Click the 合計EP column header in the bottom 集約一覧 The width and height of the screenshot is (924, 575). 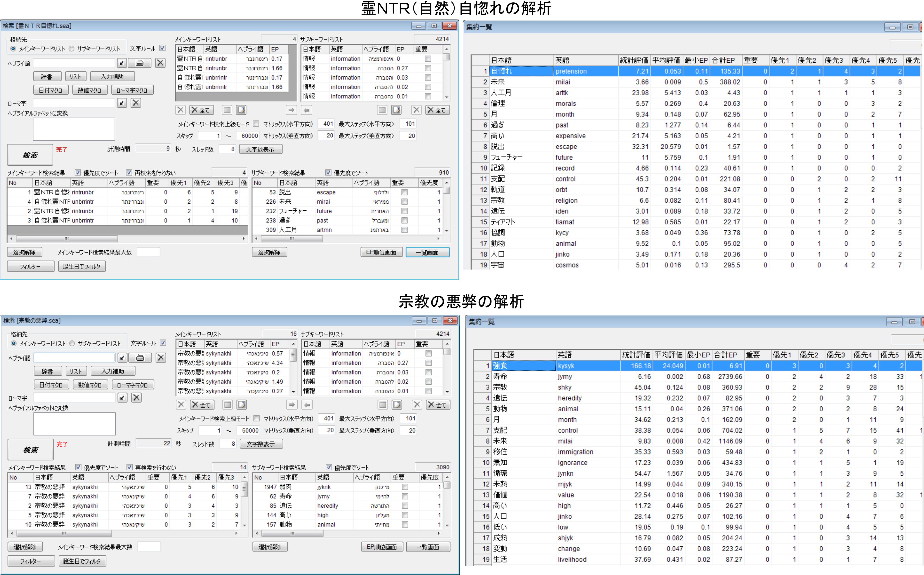725,355
